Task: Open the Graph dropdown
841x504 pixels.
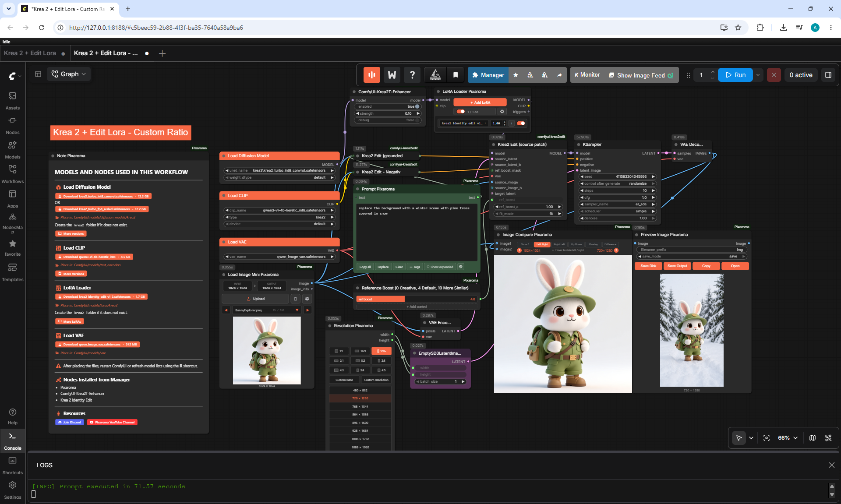Action: click(x=68, y=74)
